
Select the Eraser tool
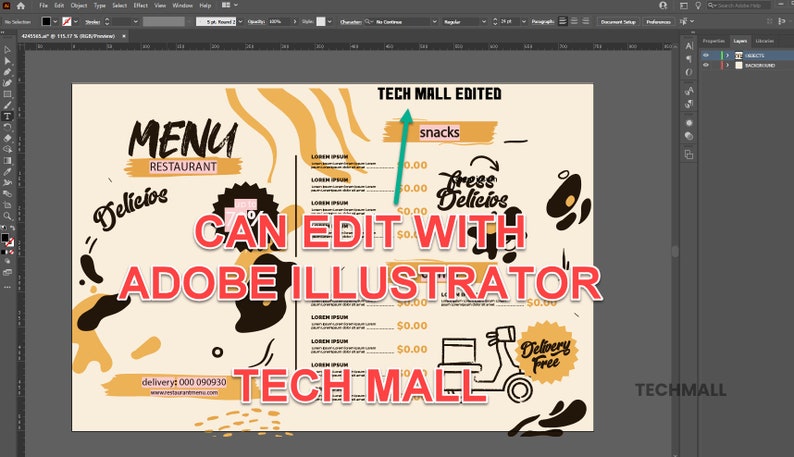point(7,138)
